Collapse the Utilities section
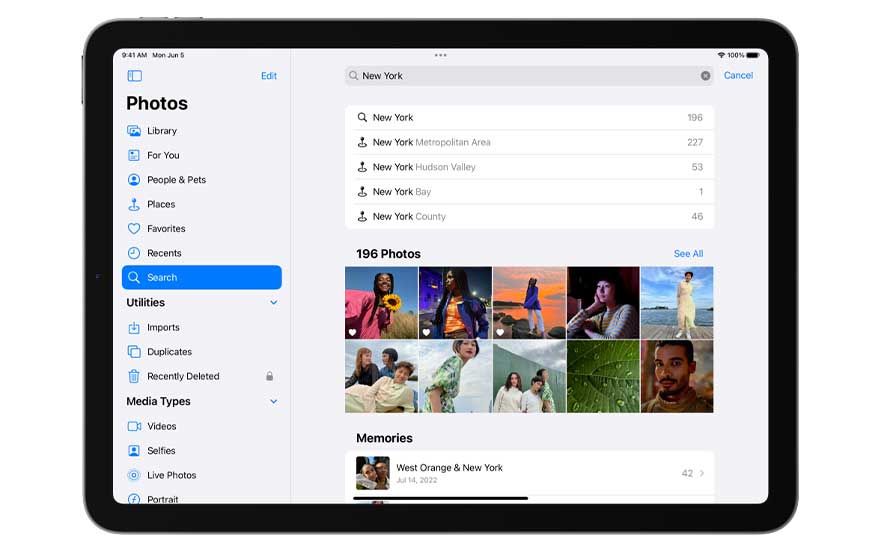880x550 pixels. click(273, 303)
